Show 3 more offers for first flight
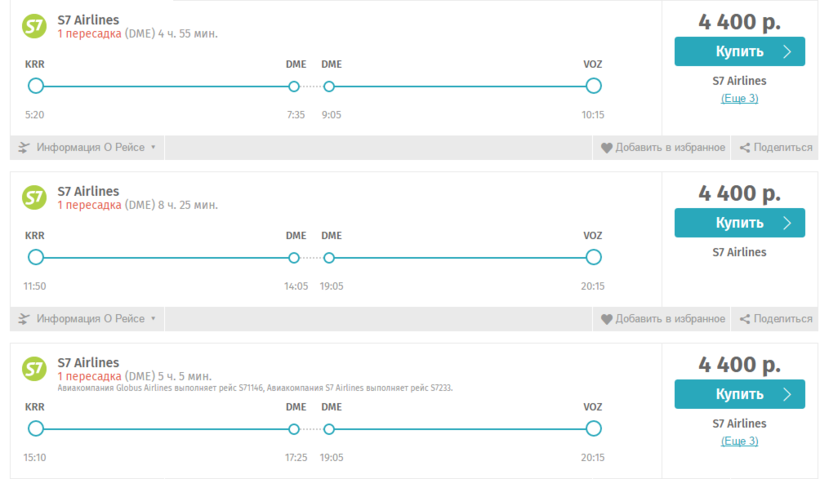820x479 pixels. 739,98
